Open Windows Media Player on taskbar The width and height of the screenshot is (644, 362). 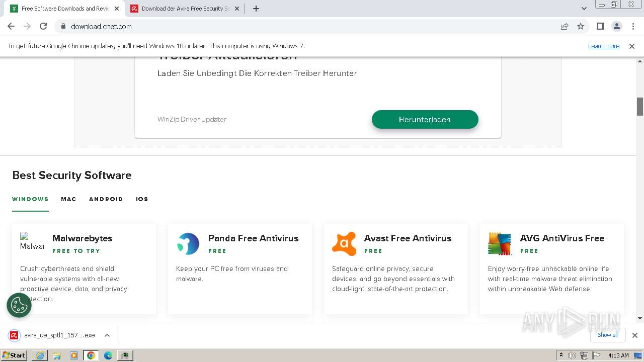pyautogui.click(x=74, y=355)
